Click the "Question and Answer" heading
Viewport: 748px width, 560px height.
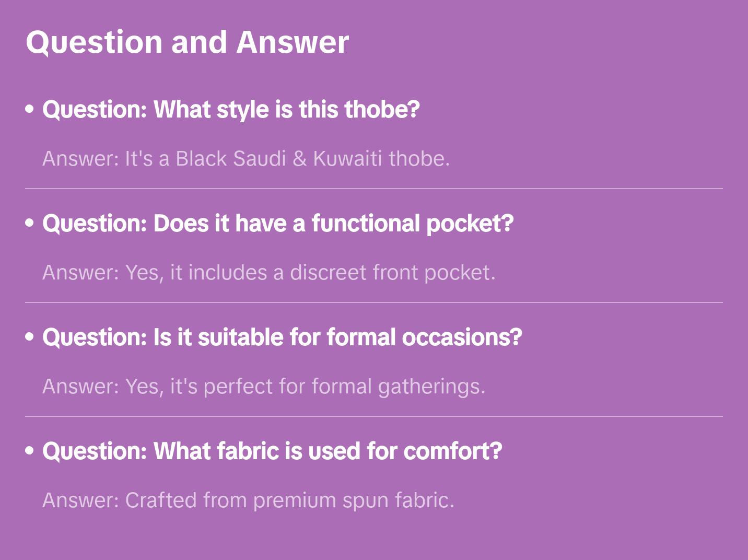click(187, 42)
